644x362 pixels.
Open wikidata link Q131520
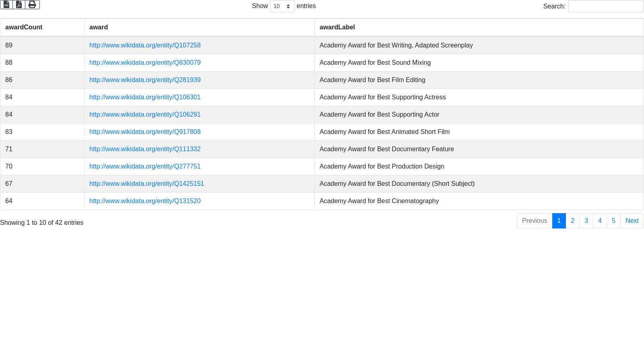click(145, 201)
